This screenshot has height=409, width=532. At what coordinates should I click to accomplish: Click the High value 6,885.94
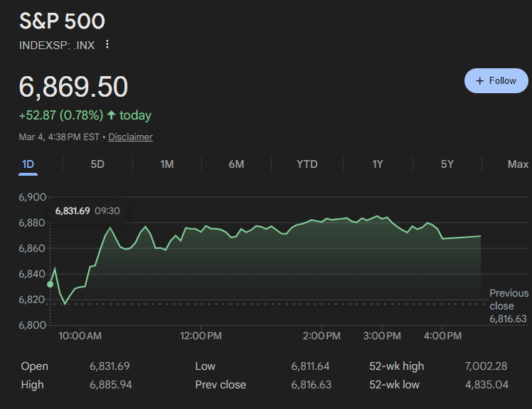click(x=111, y=385)
